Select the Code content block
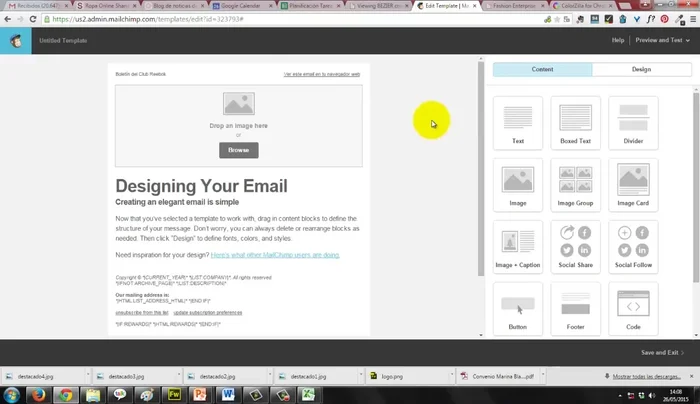 pos(633,309)
